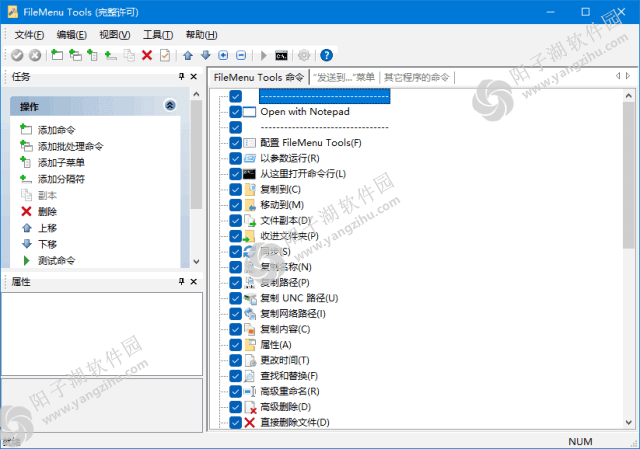640x449 pixels.
Task: Click the 从这里打开命令行 console icon in list
Action: coord(249,174)
